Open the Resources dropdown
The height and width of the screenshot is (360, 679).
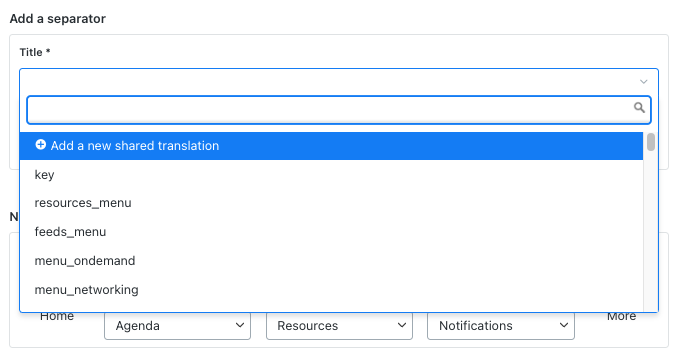pos(339,326)
